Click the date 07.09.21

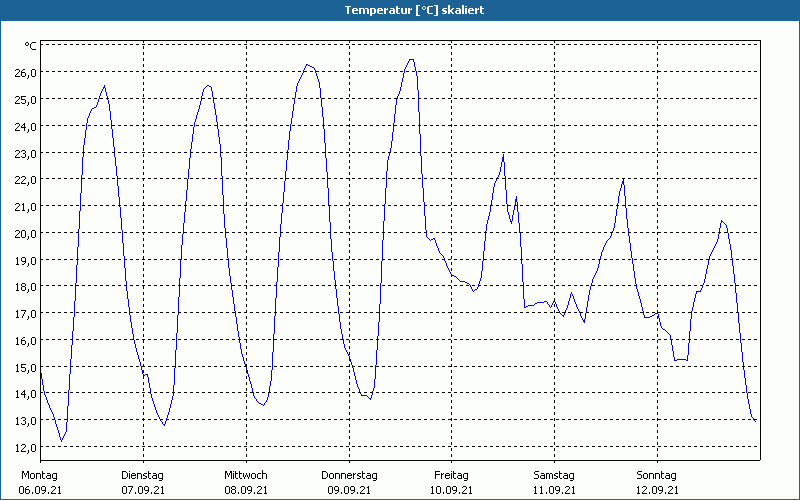pos(143,491)
